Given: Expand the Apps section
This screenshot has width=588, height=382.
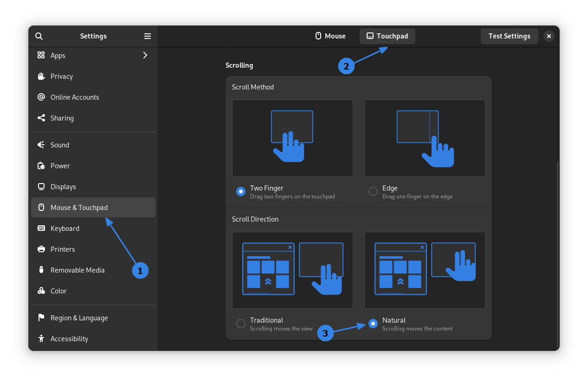Looking at the screenshot, I should (145, 55).
